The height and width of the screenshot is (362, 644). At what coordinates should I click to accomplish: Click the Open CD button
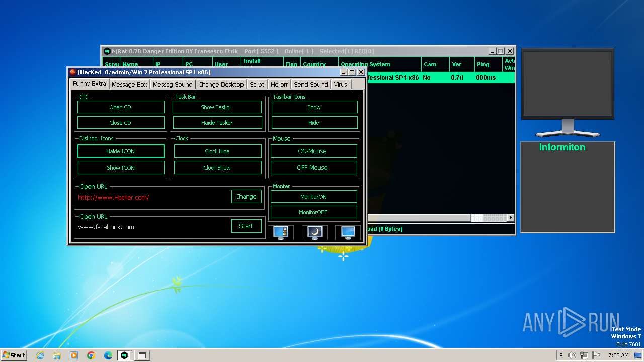coord(121,107)
